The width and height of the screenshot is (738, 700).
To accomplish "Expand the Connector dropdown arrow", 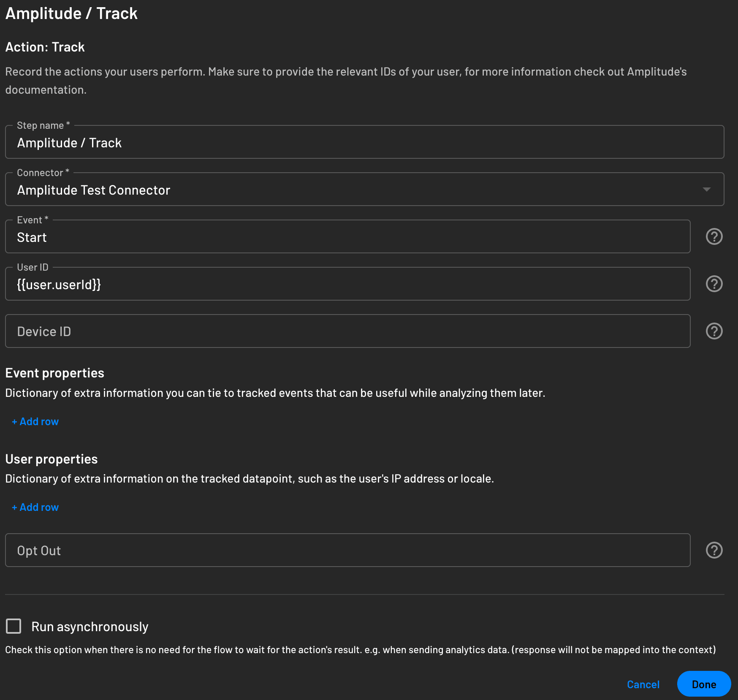I will [706, 190].
